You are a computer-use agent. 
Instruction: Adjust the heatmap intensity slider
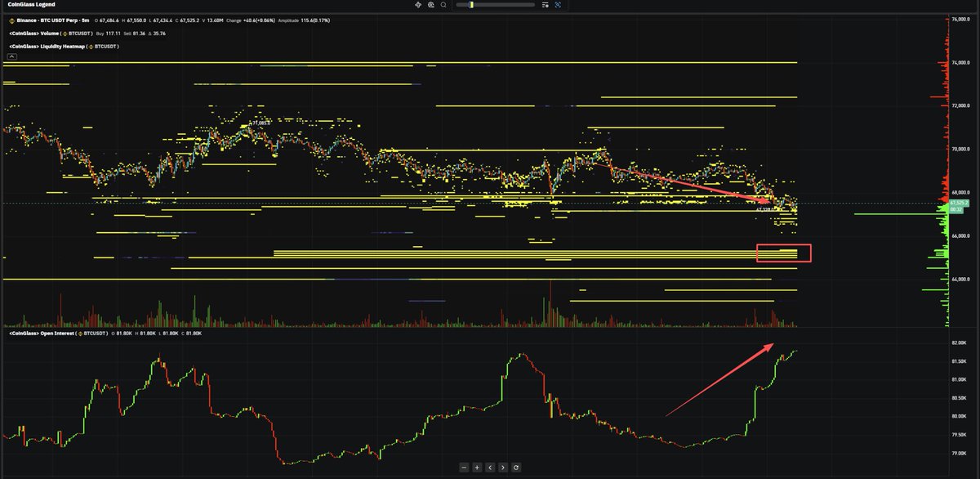[x=471, y=5]
